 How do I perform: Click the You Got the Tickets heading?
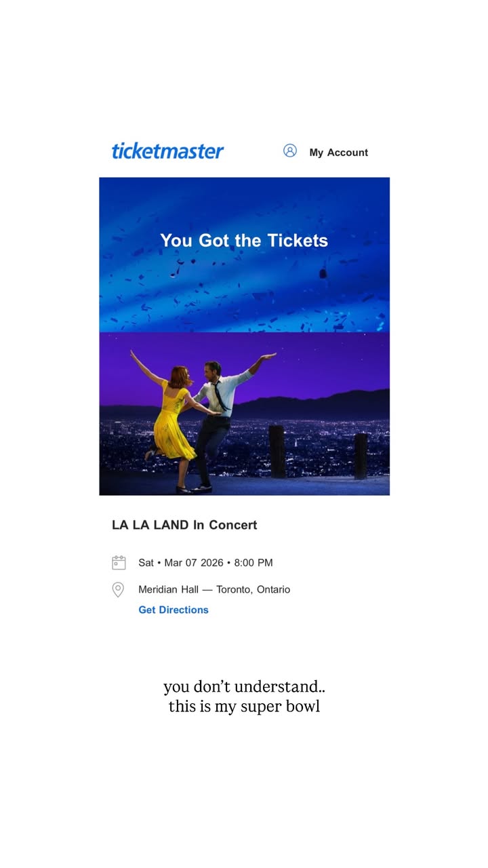click(x=244, y=240)
